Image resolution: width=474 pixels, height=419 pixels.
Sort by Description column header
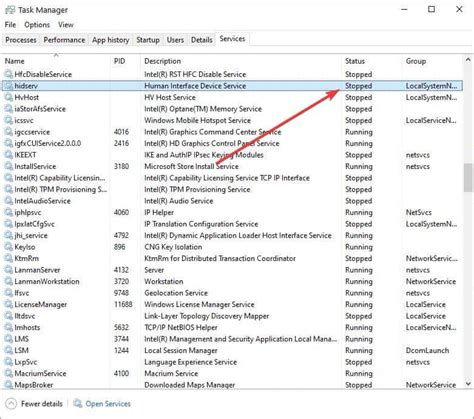point(241,61)
